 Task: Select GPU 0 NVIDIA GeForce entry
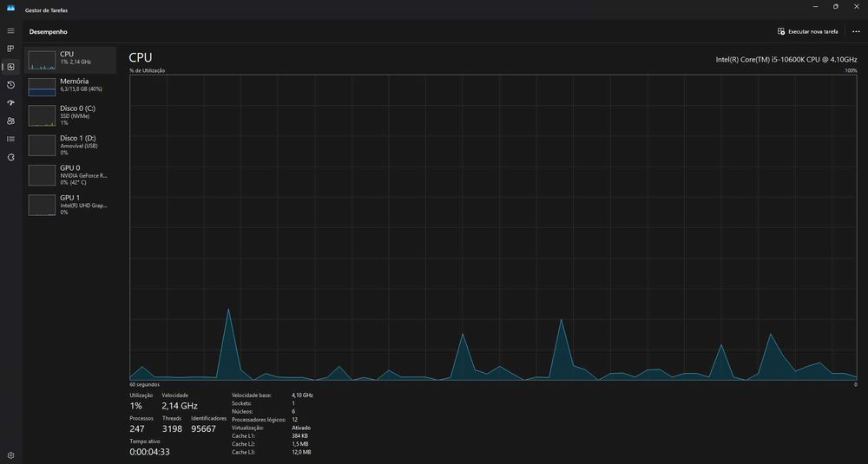tap(69, 175)
